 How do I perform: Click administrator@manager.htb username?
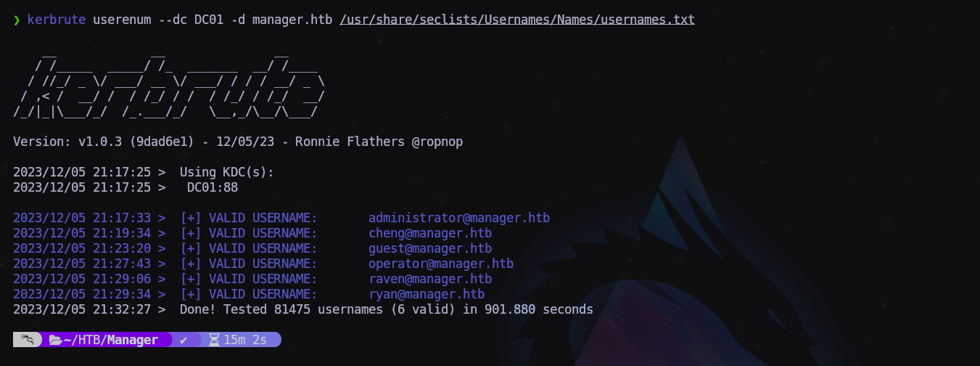point(458,218)
